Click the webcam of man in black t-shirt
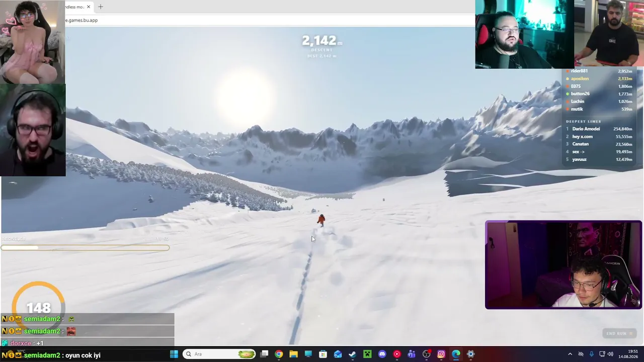This screenshot has width=644, height=362. point(609,33)
